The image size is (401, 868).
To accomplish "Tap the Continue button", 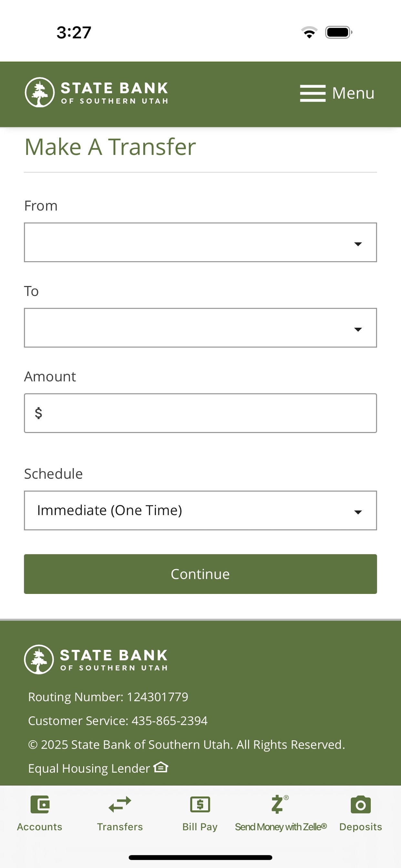I will [200, 574].
